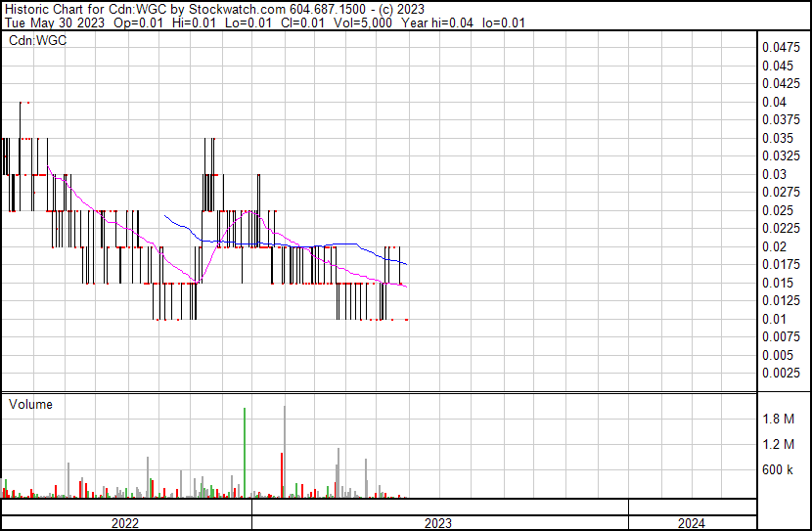Viewport: 812px width, 531px height.
Task: Click the 0.0025 price axis label
Action: pos(781,373)
